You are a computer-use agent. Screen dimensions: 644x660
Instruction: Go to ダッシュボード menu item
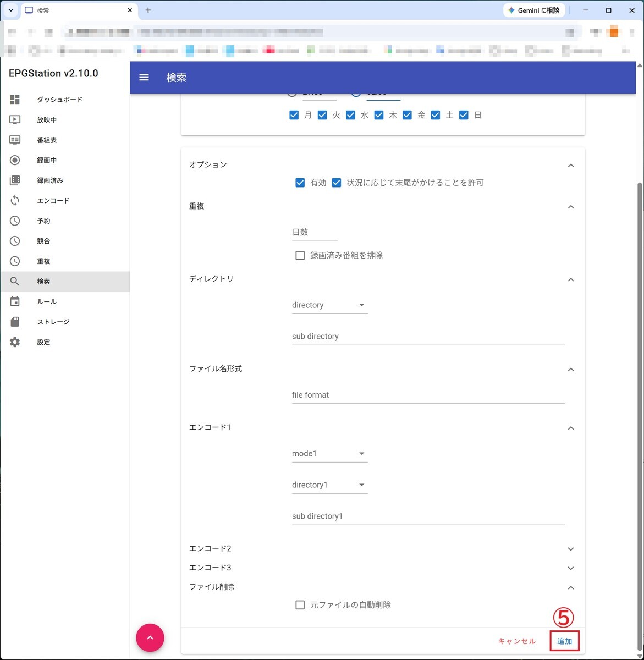(65, 100)
